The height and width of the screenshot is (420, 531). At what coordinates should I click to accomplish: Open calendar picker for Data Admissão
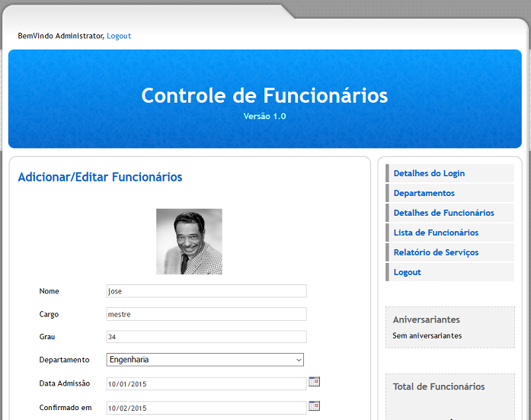pyautogui.click(x=314, y=382)
